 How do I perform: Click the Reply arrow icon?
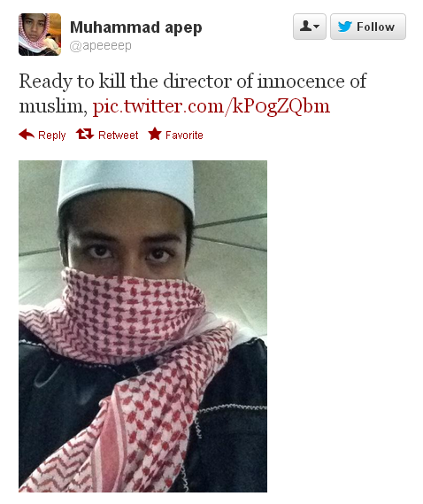[x=27, y=134]
